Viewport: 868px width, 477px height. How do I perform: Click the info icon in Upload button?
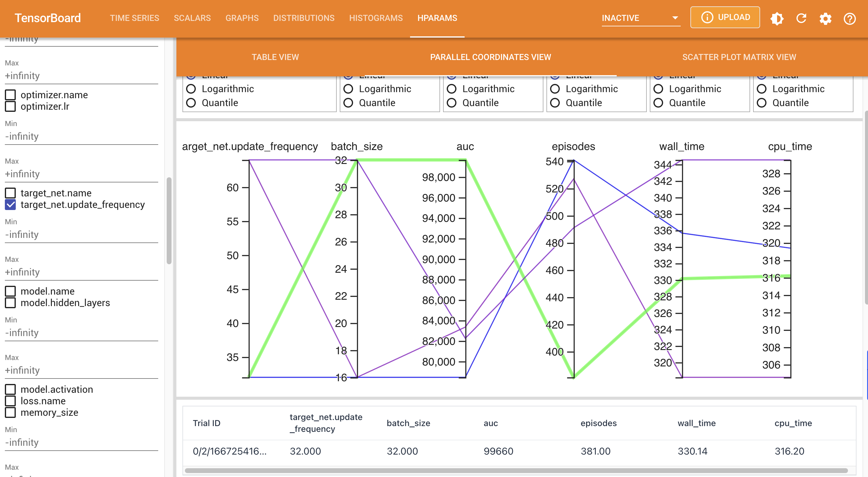click(707, 17)
